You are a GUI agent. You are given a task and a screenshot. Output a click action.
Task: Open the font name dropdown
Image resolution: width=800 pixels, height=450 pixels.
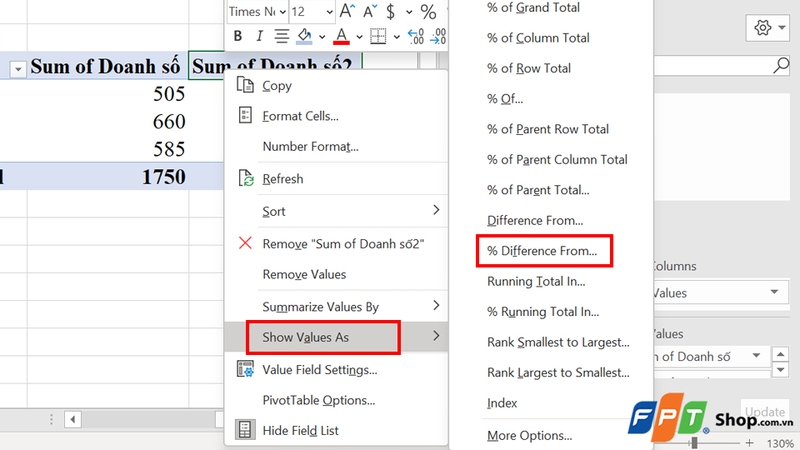click(x=282, y=12)
